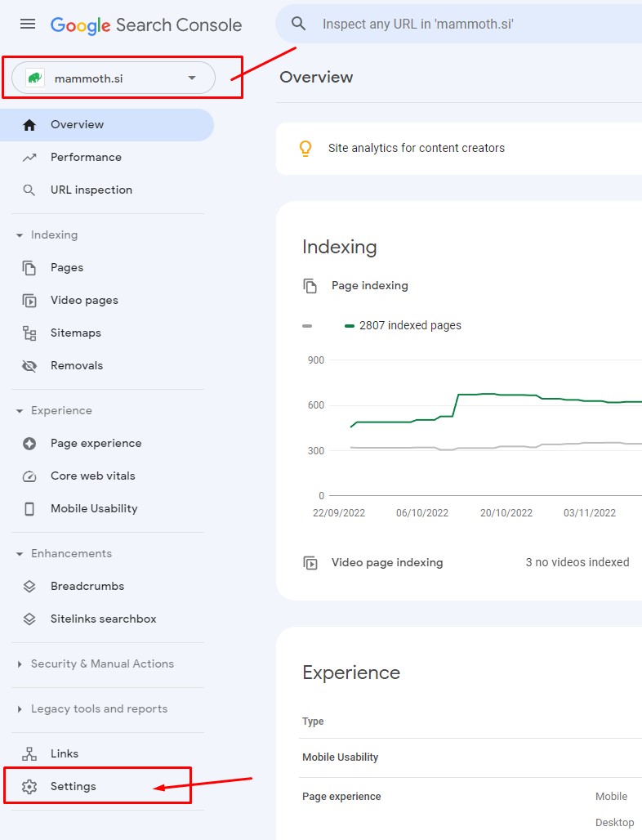Open Video pages report
The width and height of the screenshot is (642, 840).
tap(106, 301)
